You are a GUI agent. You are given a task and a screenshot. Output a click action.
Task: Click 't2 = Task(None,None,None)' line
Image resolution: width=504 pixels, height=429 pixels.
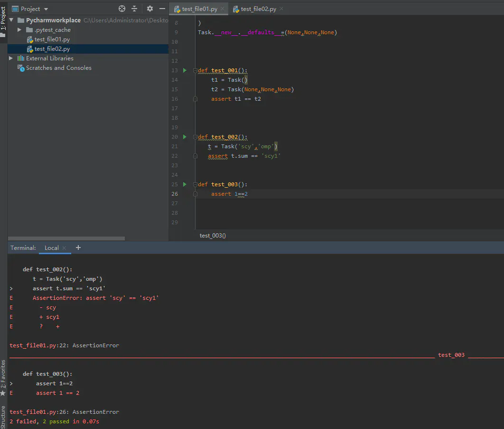(x=252, y=89)
